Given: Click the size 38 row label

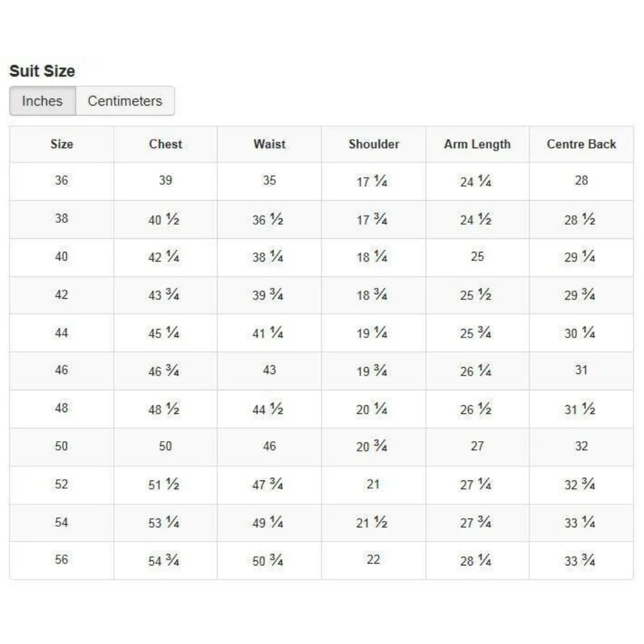Looking at the screenshot, I should click(x=61, y=218).
